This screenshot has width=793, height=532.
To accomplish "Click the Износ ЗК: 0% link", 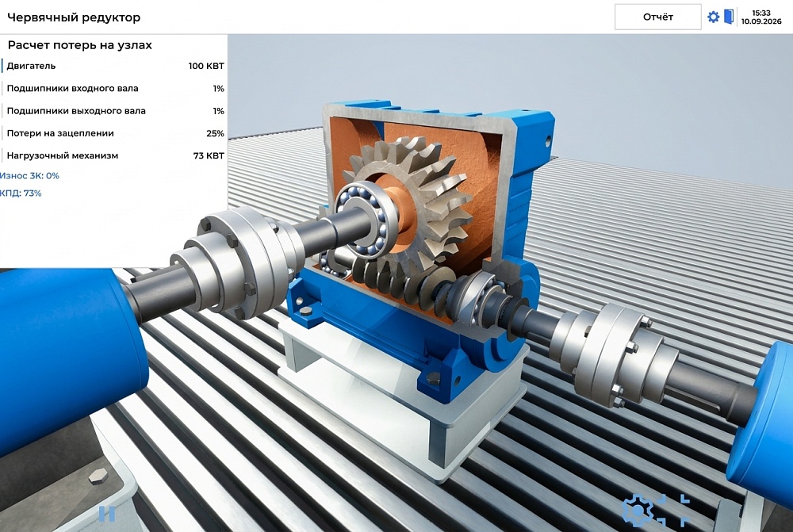I will click(x=29, y=175).
